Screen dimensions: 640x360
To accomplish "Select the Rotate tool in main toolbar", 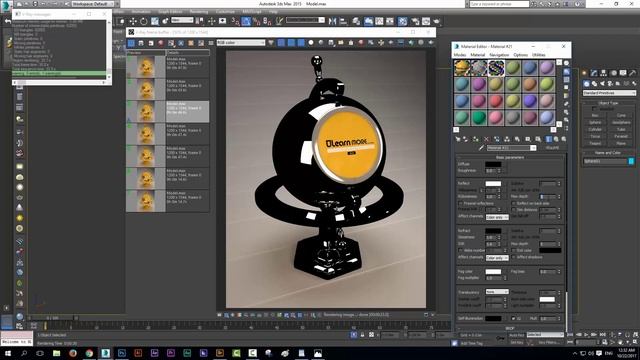I will (x=144, y=21).
